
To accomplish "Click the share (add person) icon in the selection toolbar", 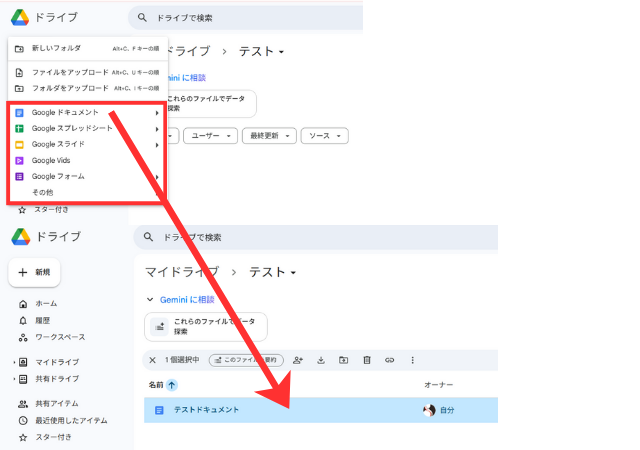I will 298,360.
